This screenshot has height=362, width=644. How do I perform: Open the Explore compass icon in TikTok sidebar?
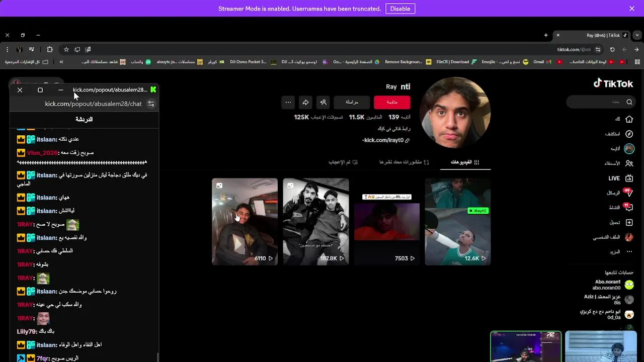(629, 134)
